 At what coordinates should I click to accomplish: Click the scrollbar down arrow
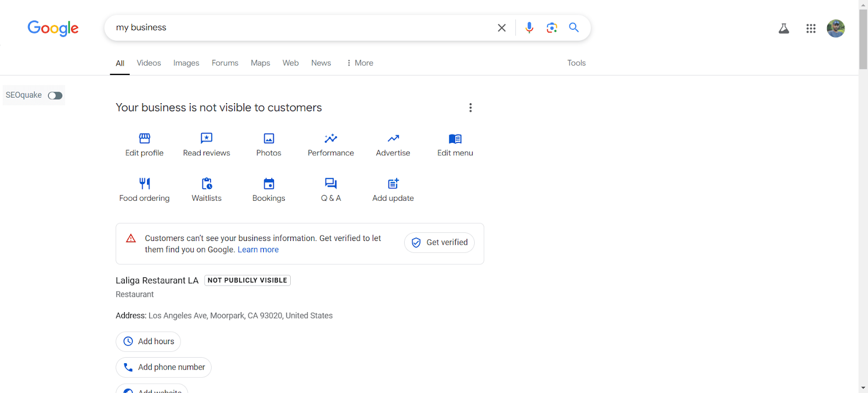coord(863,388)
